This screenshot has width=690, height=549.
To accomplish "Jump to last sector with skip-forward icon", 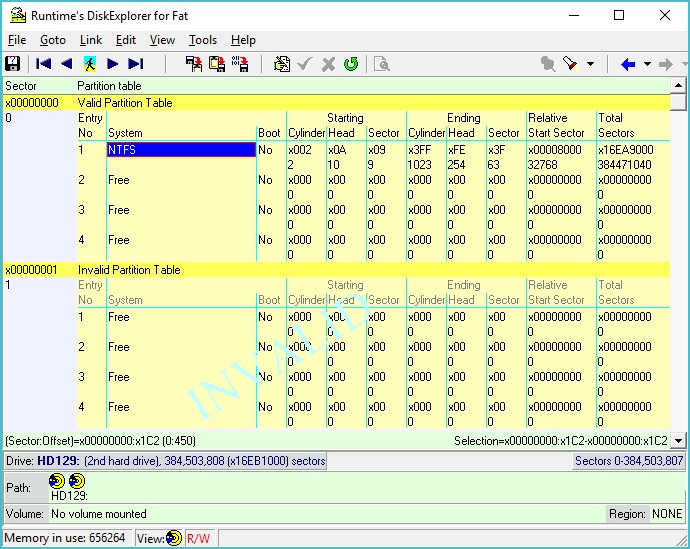I will 136,64.
